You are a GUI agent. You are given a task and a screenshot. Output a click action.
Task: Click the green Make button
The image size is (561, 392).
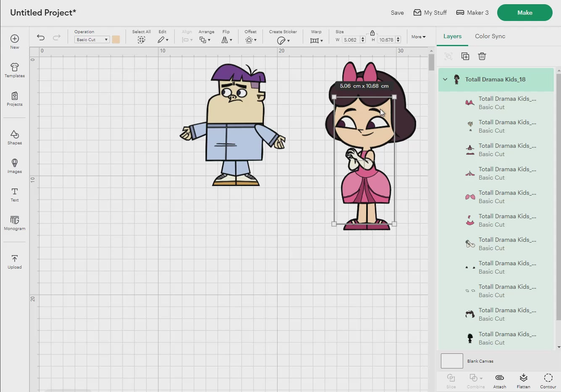click(525, 13)
